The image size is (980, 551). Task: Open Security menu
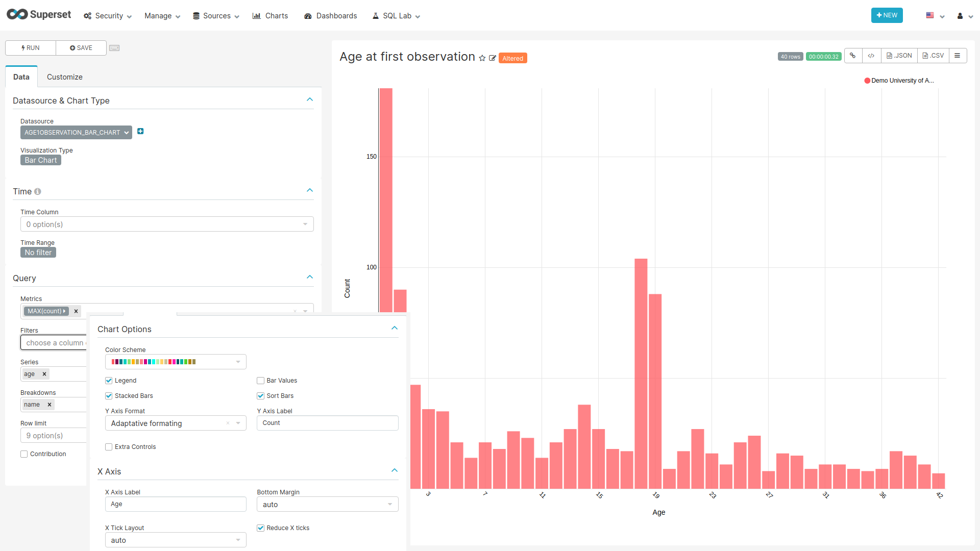tap(108, 16)
